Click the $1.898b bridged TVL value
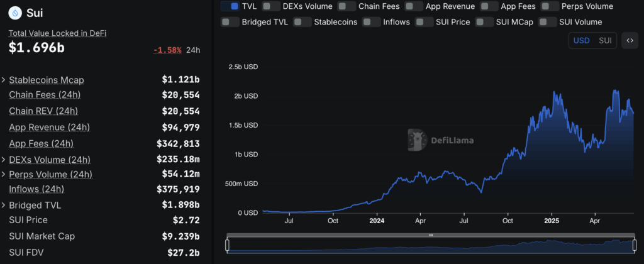Image resolution: width=644 pixels, height=264 pixels. 180,205
